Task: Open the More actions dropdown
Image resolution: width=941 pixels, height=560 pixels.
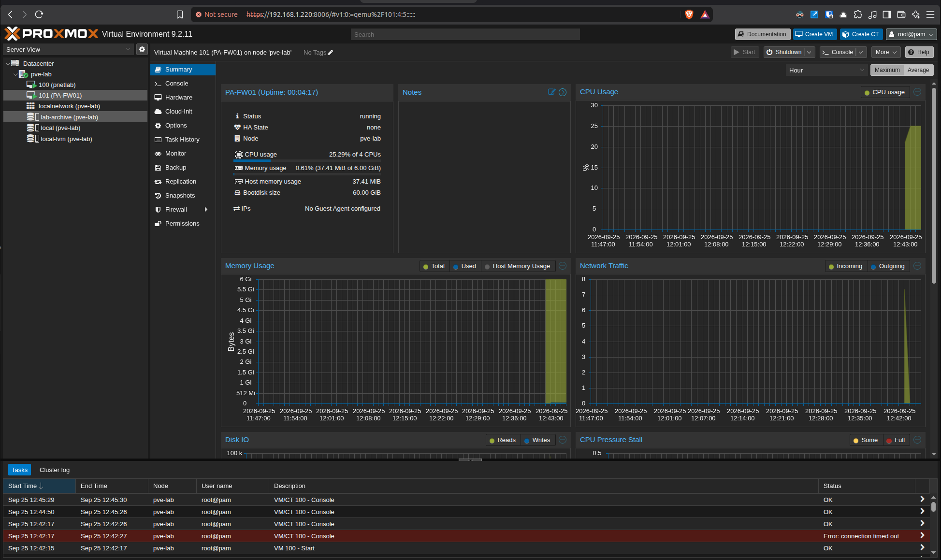Action: (886, 52)
